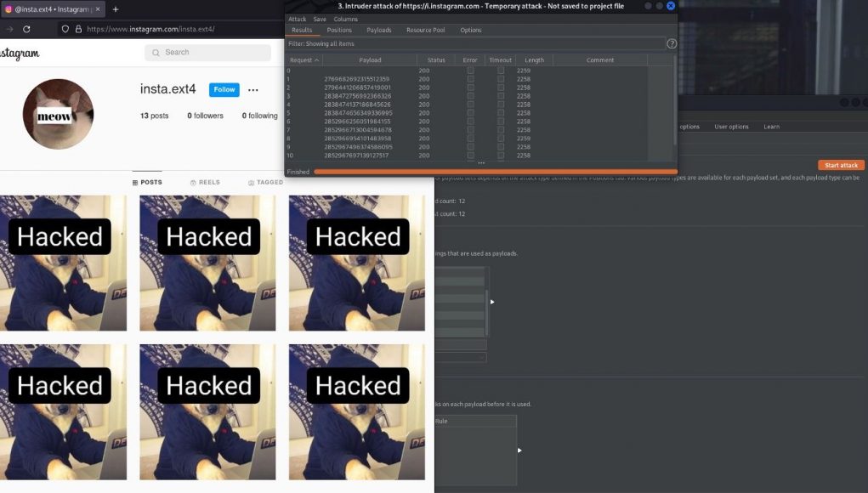Click the blue Follow button
Screen dimensions: 868x493
click(x=224, y=89)
